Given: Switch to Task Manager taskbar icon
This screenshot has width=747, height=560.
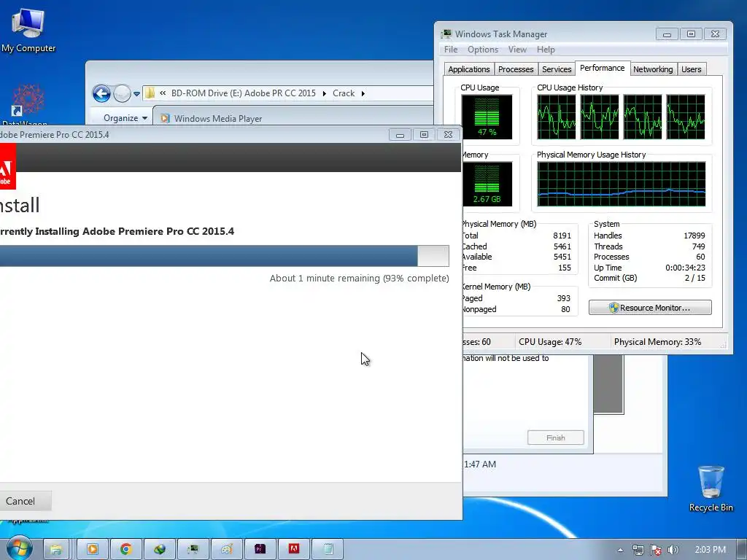Looking at the screenshot, I should click(193, 550).
